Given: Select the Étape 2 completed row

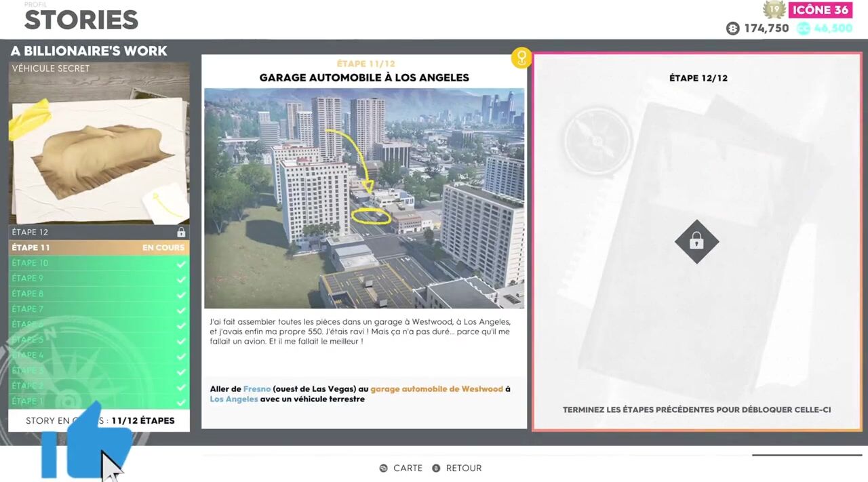Looking at the screenshot, I should [99, 386].
